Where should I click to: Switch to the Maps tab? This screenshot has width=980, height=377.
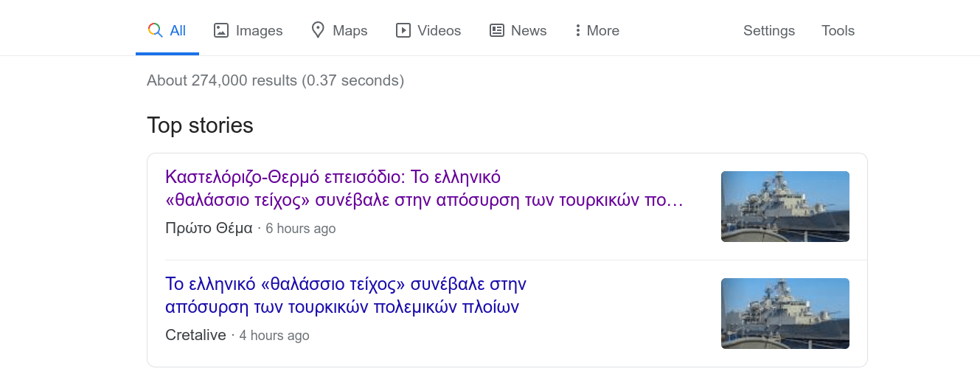350,30
